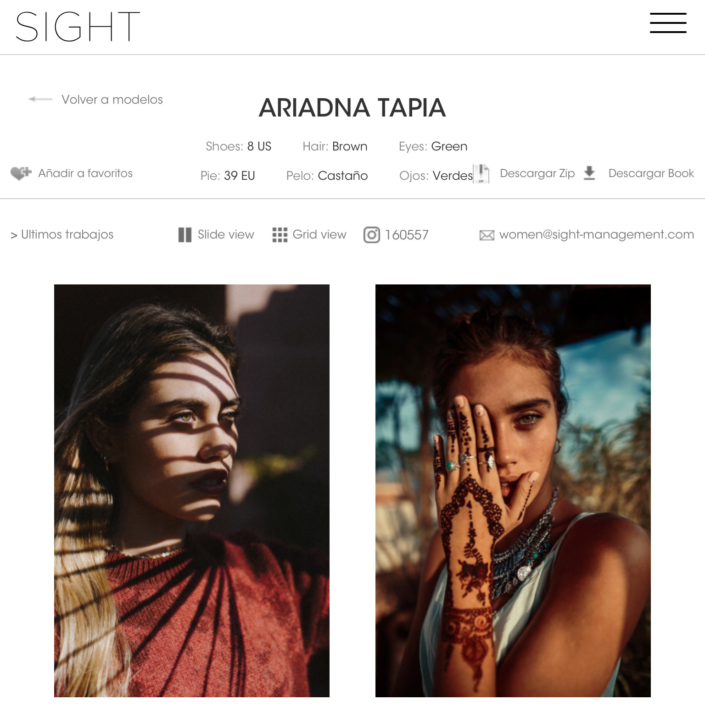The width and height of the screenshot is (705, 728).
Task: Open the red sweater portrait photo
Action: coord(192,491)
